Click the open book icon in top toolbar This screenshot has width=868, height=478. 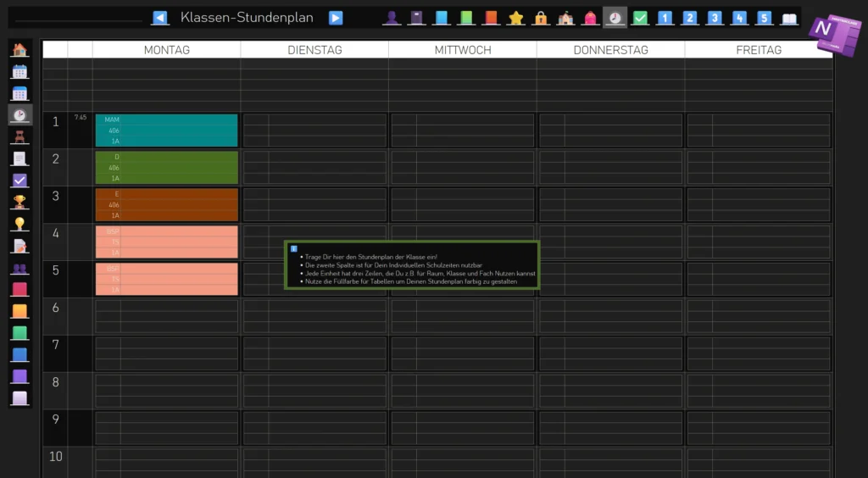click(789, 18)
